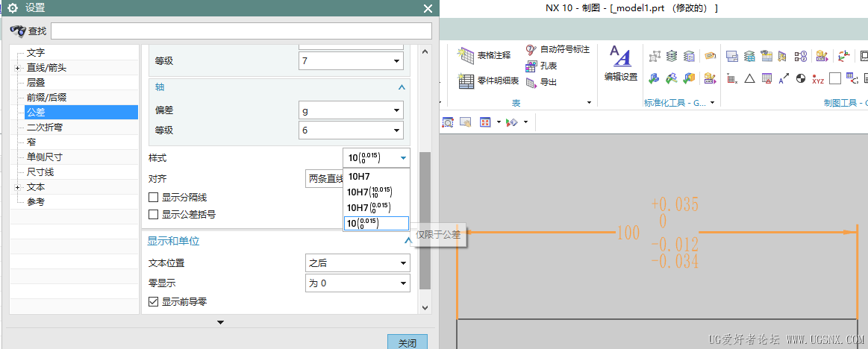Open the 孔表 hole table tool

coord(541,66)
